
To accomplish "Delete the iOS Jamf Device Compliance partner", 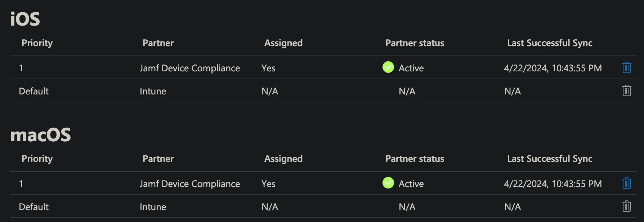I will 626,68.
